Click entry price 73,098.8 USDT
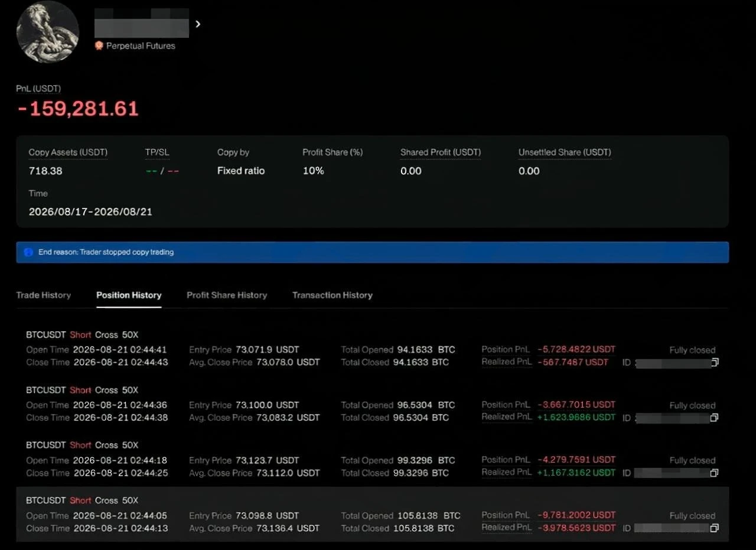 point(267,516)
